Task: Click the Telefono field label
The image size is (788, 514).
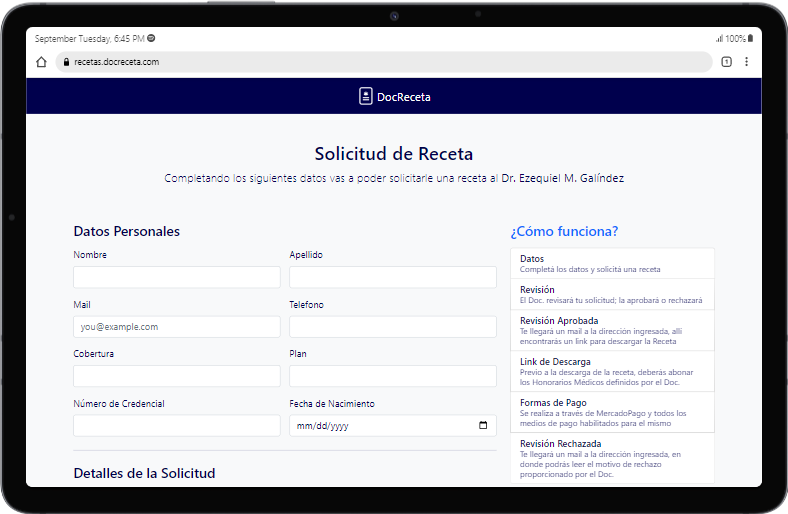Action: click(307, 304)
